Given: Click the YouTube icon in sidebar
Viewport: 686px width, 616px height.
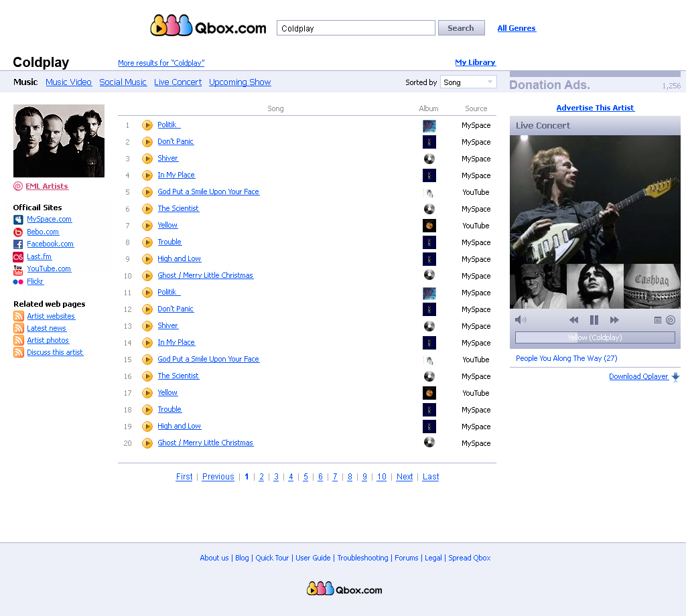Looking at the screenshot, I should pyautogui.click(x=18, y=269).
